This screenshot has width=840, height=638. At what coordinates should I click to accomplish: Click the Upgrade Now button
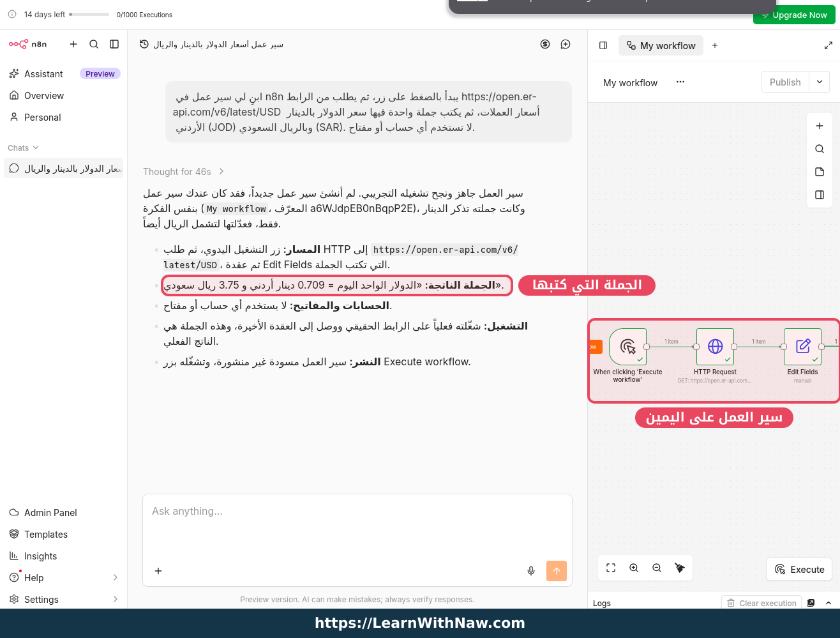(794, 15)
